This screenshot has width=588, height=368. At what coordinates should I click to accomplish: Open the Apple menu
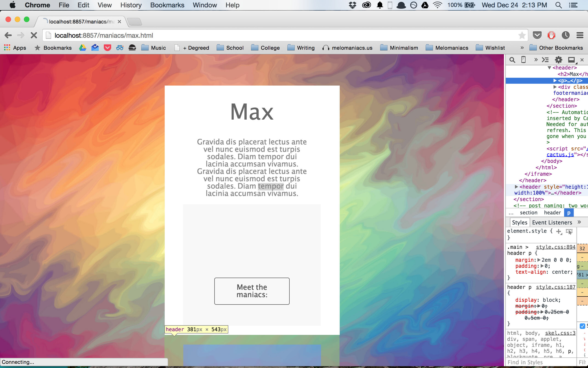click(x=12, y=5)
